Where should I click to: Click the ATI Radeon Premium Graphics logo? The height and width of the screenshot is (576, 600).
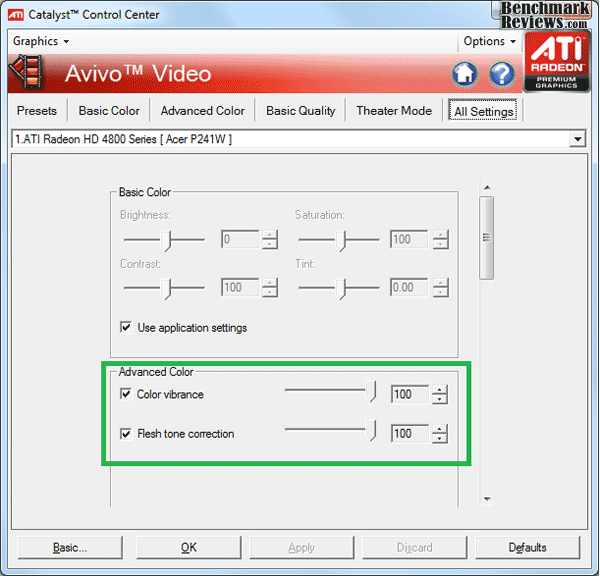(x=557, y=62)
